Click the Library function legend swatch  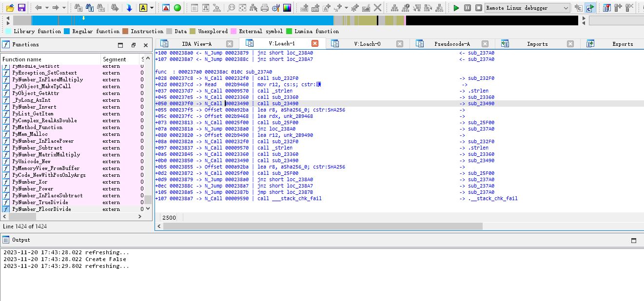click(x=8, y=31)
